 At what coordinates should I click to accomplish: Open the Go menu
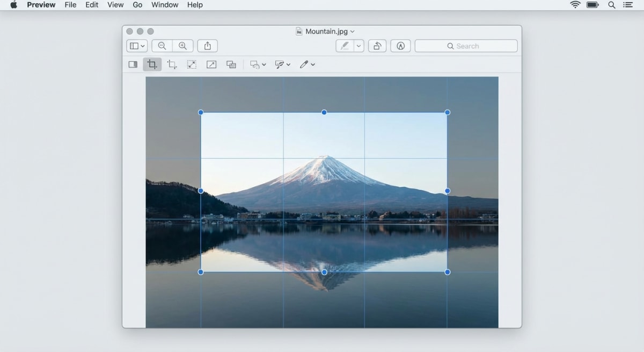point(137,5)
